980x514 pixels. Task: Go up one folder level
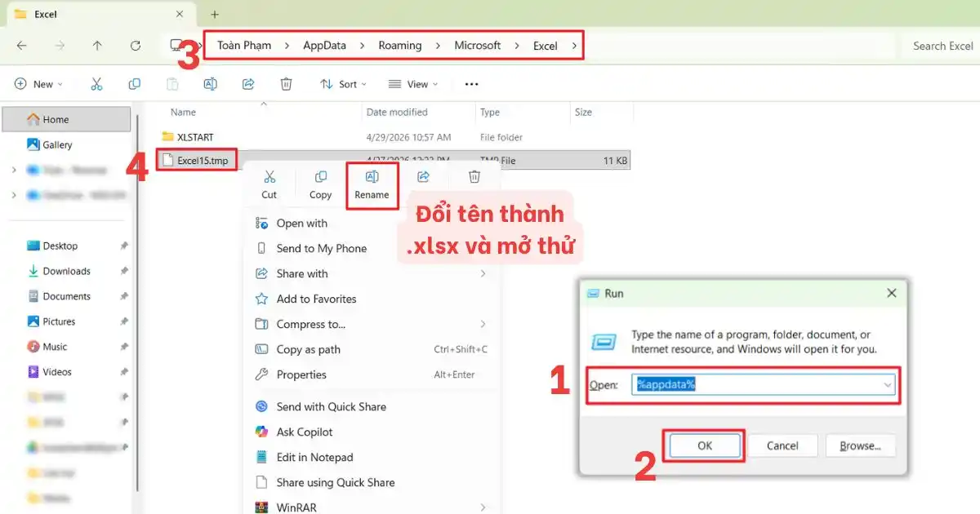[x=97, y=46]
